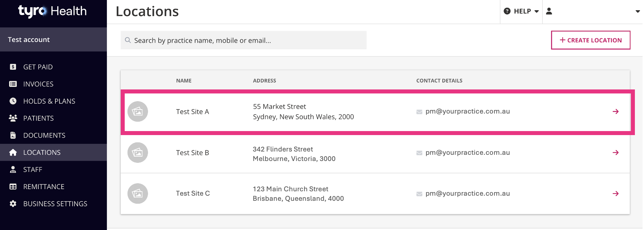This screenshot has width=644, height=230.
Task: Click the NAME column header
Action: point(184,81)
